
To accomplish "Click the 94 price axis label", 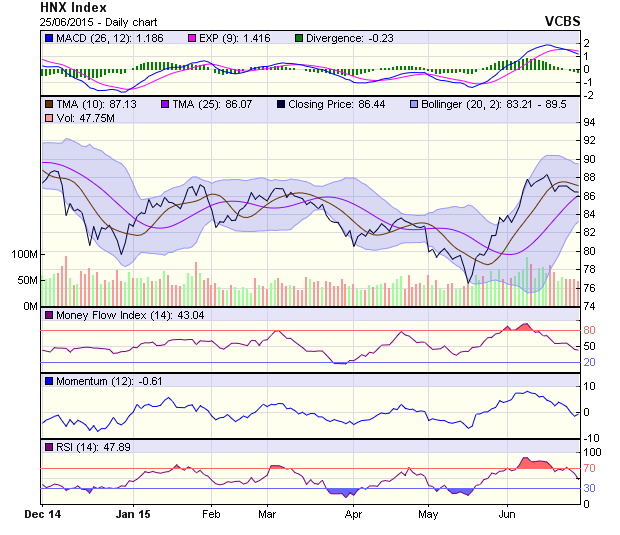I will 590,122.
